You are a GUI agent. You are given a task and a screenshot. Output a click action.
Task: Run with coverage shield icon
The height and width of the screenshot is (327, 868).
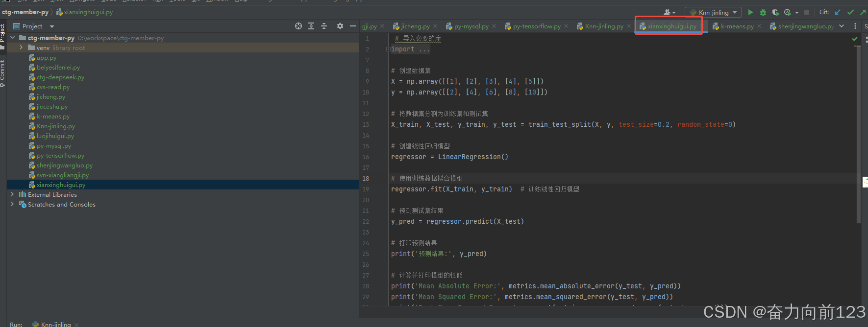[x=775, y=12]
